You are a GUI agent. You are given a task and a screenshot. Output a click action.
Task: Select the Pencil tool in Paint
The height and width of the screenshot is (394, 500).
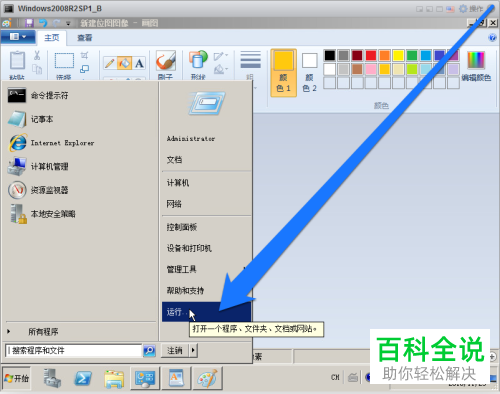(x=109, y=63)
